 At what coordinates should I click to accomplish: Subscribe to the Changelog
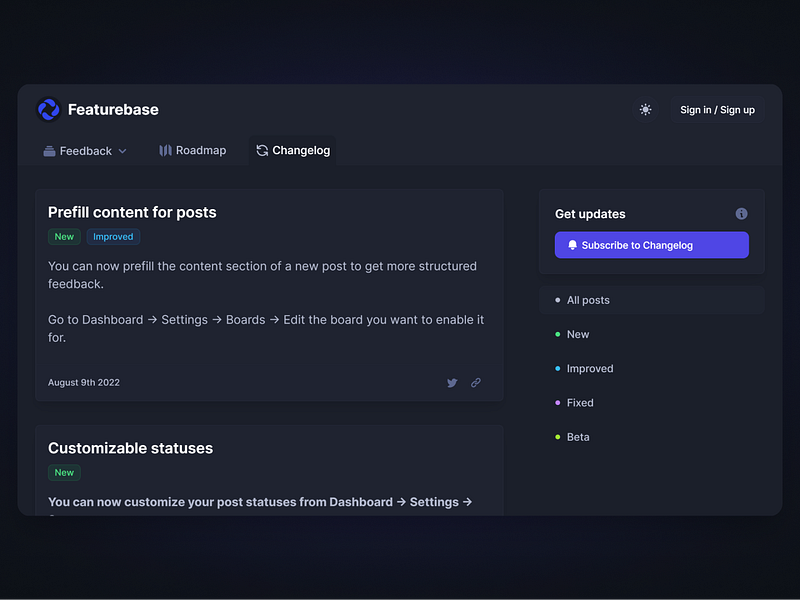pyautogui.click(x=651, y=244)
